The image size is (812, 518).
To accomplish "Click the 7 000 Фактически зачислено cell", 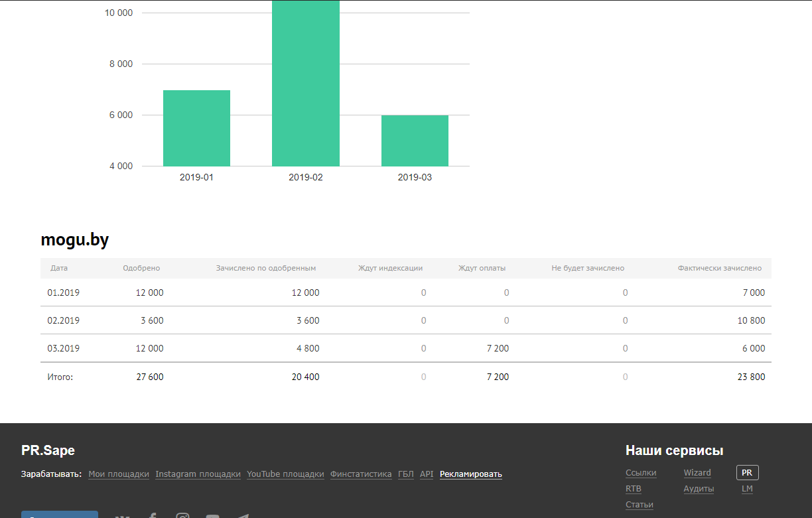I will click(x=754, y=292).
